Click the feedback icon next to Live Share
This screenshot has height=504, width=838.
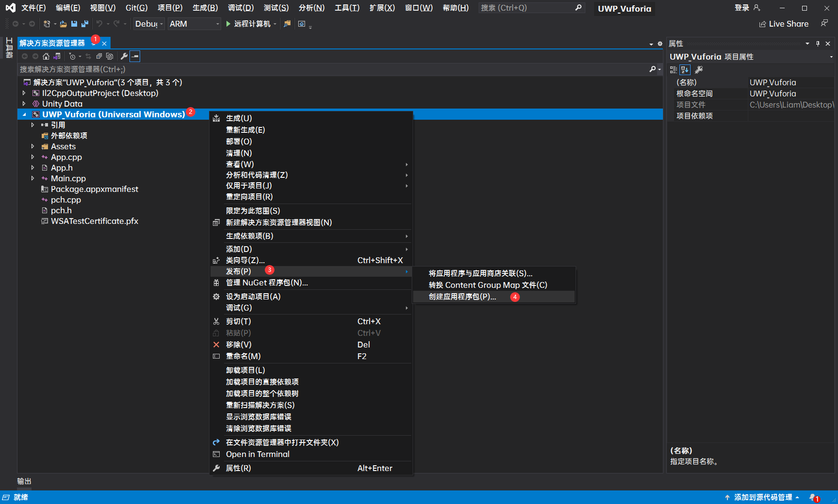click(x=824, y=23)
